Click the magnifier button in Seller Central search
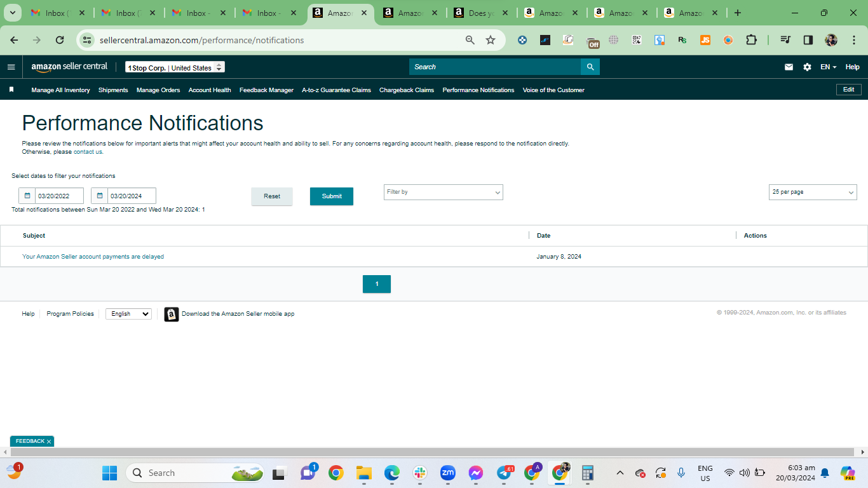The image size is (868, 488). pyautogui.click(x=590, y=67)
